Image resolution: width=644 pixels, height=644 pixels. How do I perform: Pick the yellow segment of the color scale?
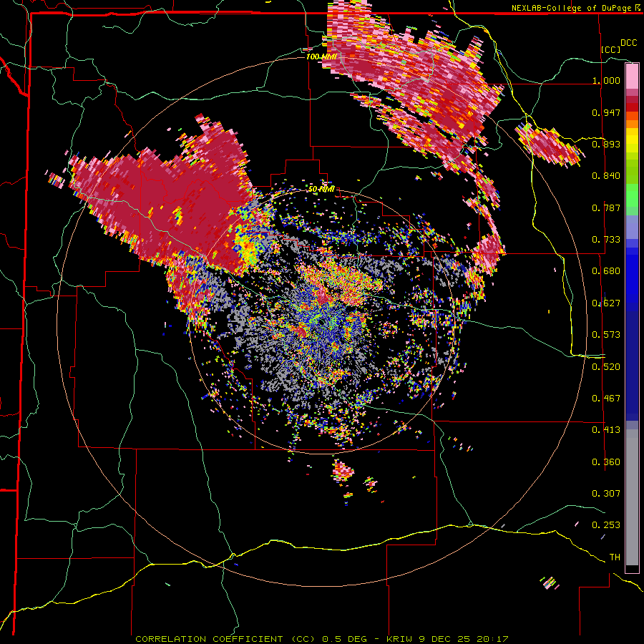pos(632,140)
